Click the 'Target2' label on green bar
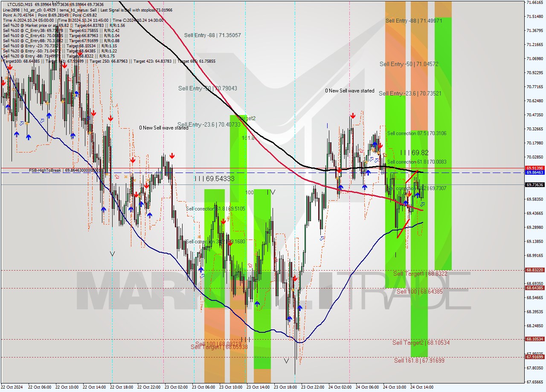 [247, 118]
